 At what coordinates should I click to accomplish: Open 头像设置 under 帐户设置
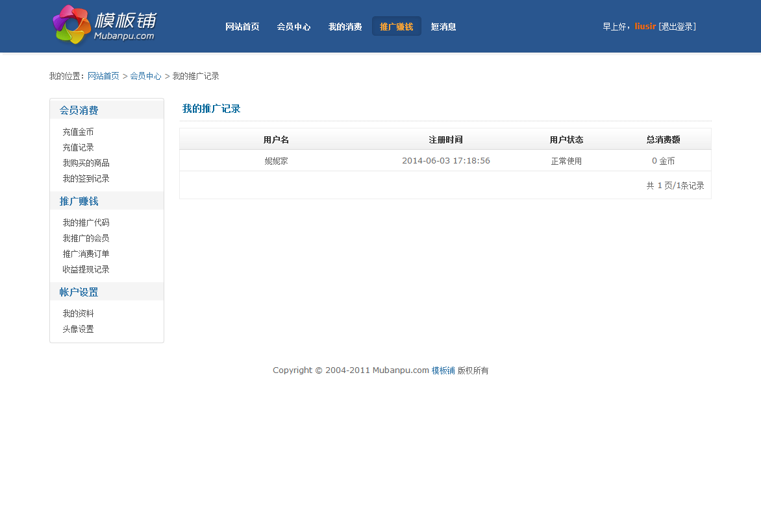78,329
